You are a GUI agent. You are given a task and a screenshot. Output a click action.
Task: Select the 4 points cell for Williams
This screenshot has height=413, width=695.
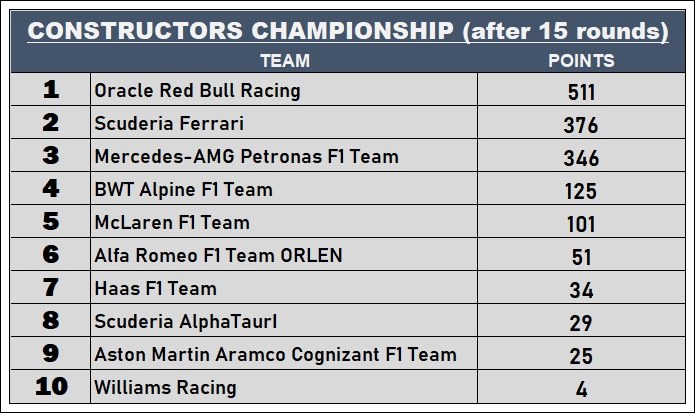coord(582,386)
